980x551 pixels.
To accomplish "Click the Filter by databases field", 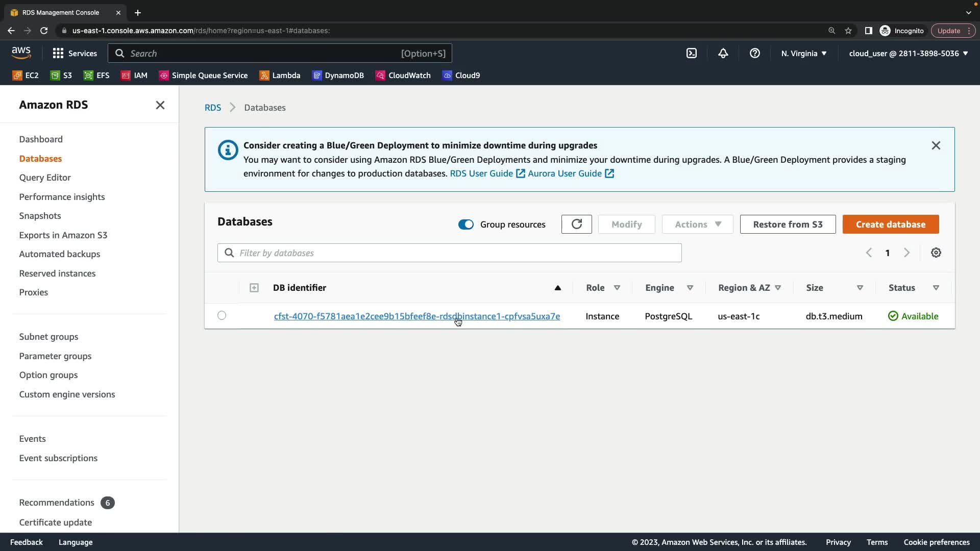I will click(x=449, y=253).
